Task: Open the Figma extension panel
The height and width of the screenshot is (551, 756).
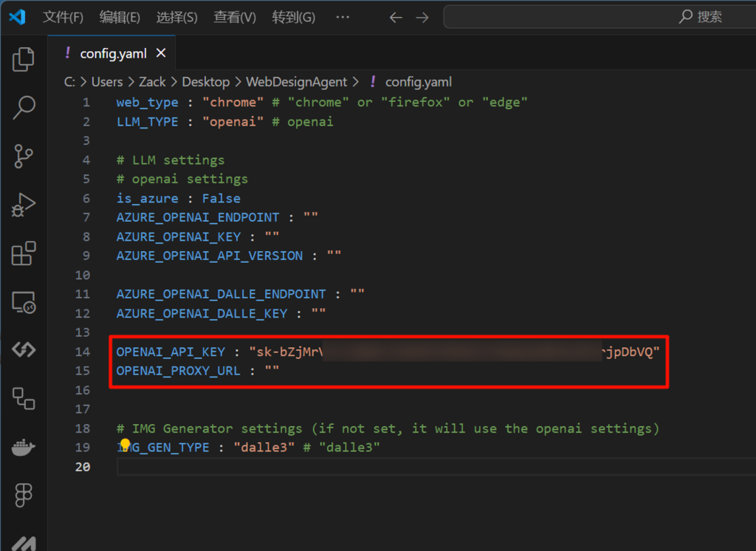Action: (24, 496)
